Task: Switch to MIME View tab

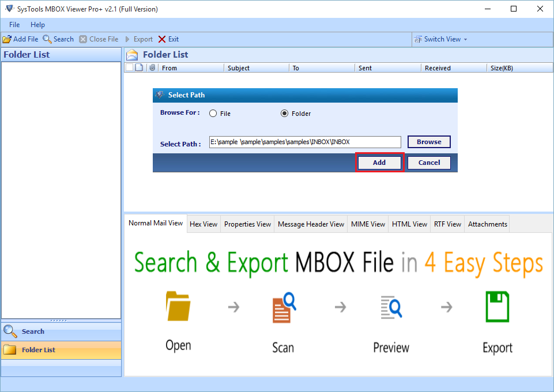Action: (x=368, y=224)
